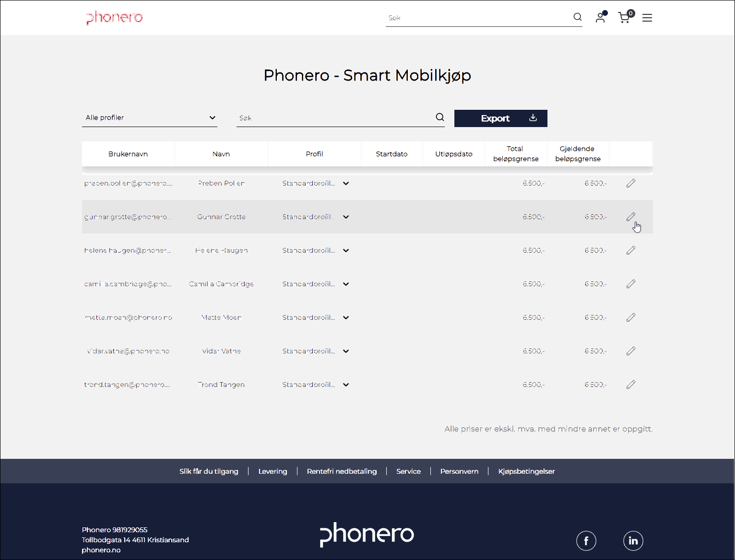Edit Helene Haugen row pencil icon
Viewport: 735px width, 560px height.
pyautogui.click(x=631, y=250)
